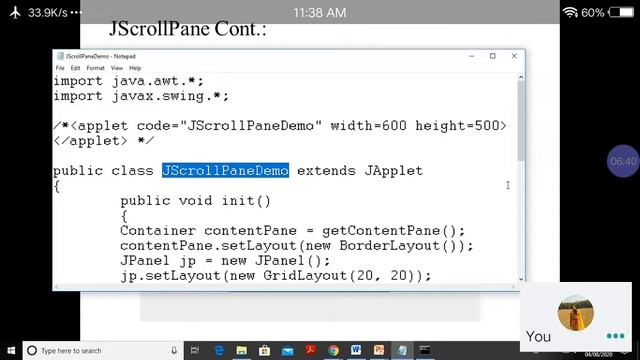Open the View menu in Notepad
Viewport: 640px width, 360px height.
tap(117, 68)
